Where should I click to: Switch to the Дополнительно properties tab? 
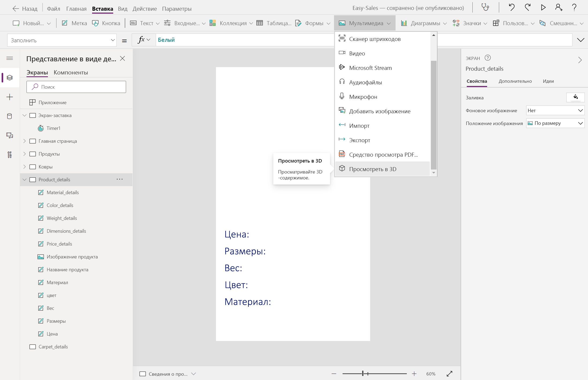(515, 81)
